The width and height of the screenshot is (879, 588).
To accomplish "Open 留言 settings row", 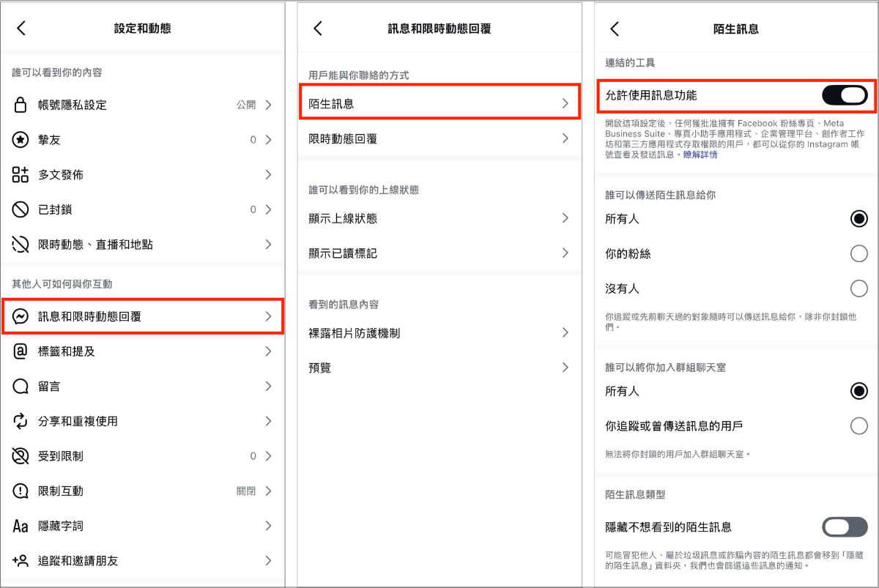I will pos(143,386).
